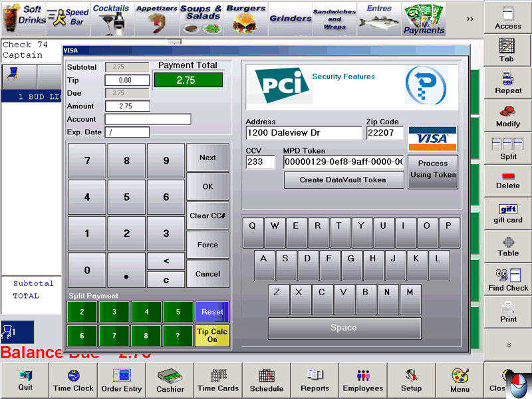The image size is (532, 399).
Task: Click the gift card icon
Action: pyautogui.click(x=507, y=213)
